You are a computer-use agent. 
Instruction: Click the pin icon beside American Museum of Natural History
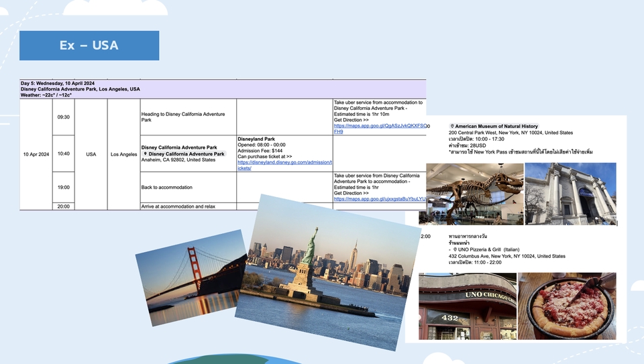tap(452, 127)
